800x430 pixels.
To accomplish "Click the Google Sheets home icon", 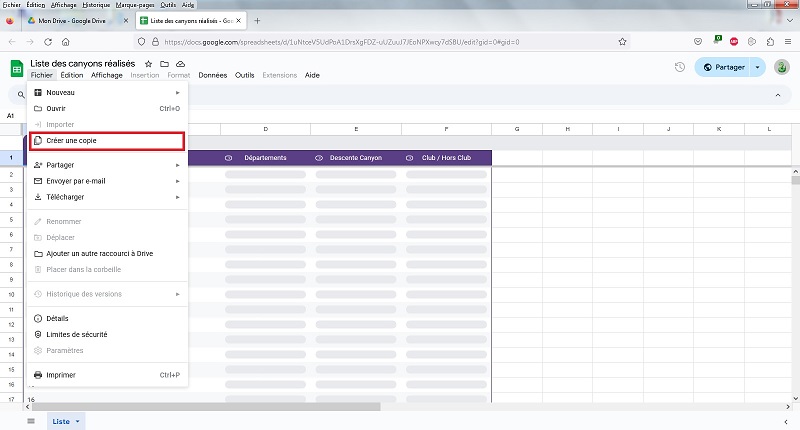I will (17, 68).
